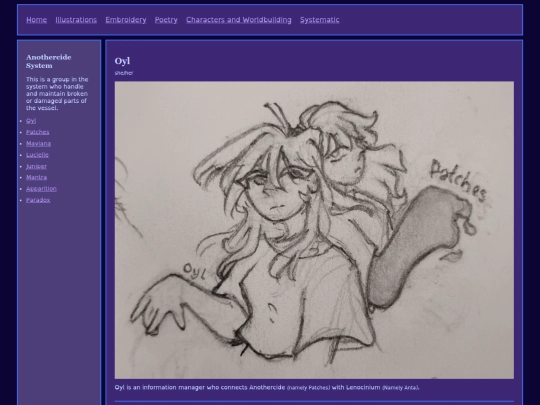Select the she/her pronoun text
Screen dimensions: 540x405
(x=124, y=73)
